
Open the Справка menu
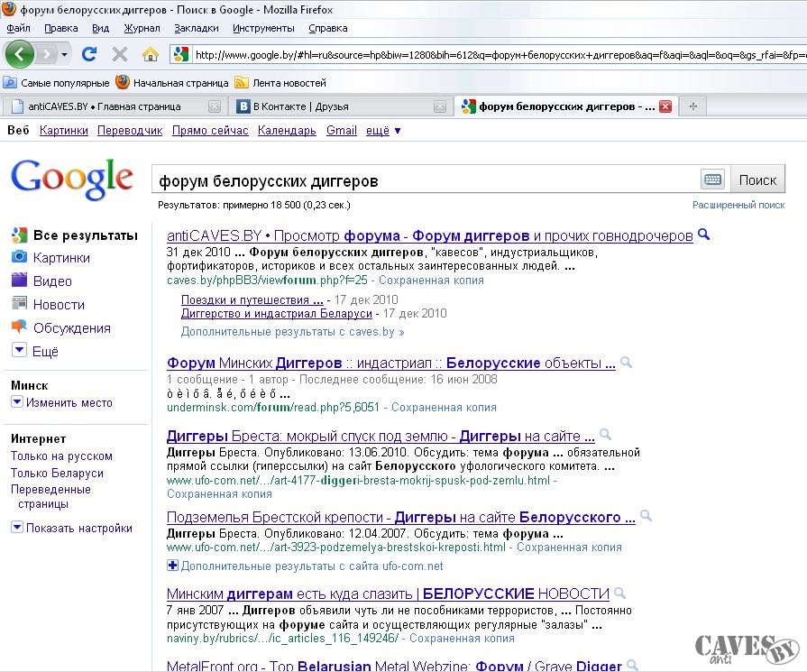(x=328, y=28)
